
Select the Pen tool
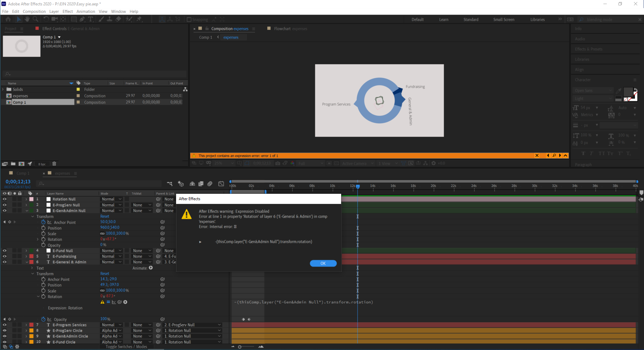pyautogui.click(x=83, y=19)
